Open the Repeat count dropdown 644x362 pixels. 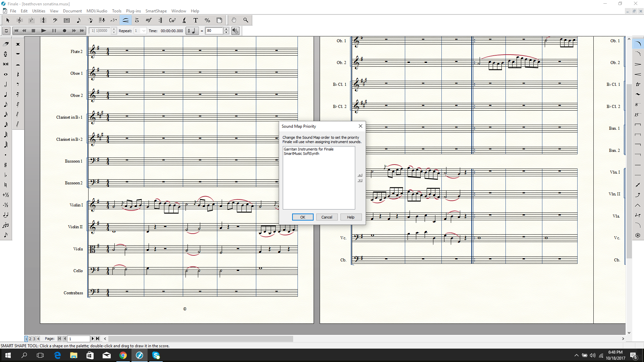(144, 31)
